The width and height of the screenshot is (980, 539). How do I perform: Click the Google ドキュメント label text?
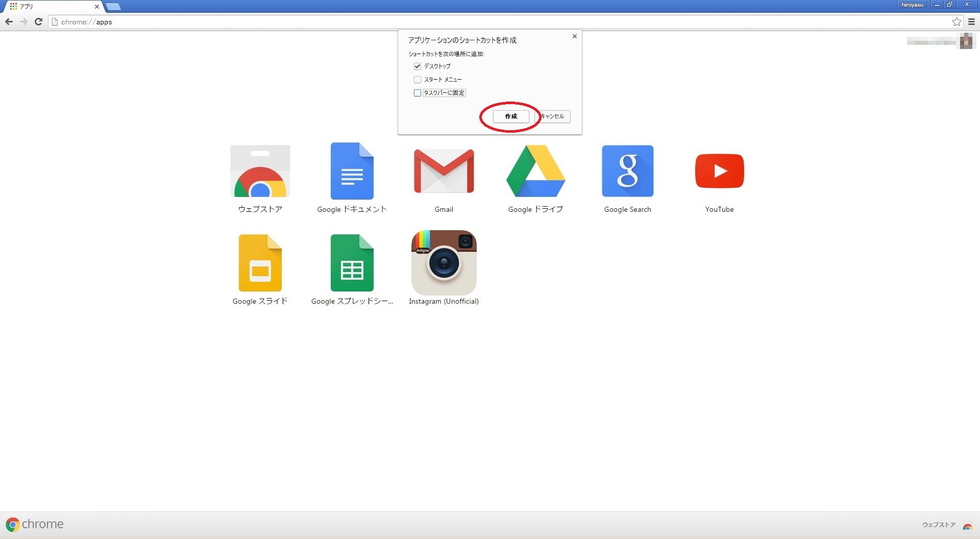coord(352,209)
